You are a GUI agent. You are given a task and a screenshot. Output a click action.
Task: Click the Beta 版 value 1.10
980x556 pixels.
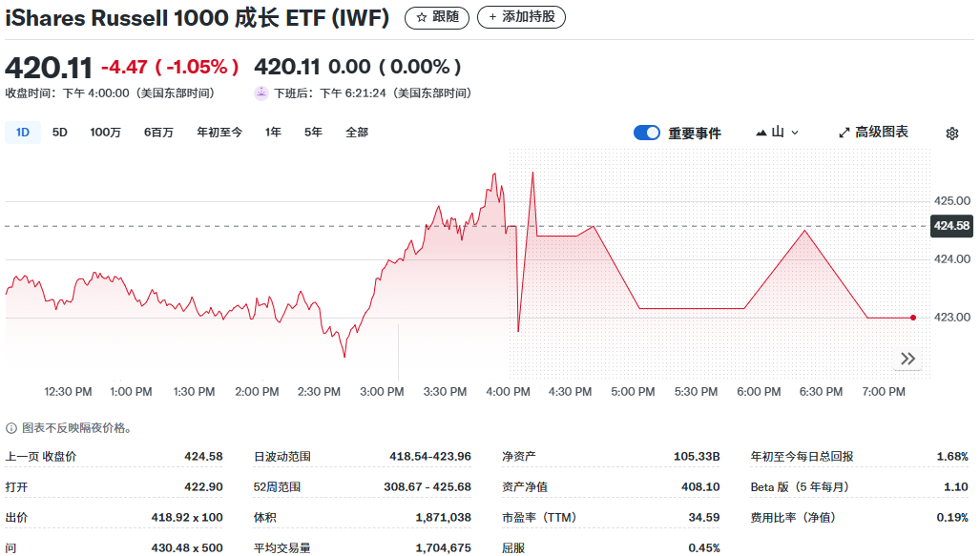pos(955,487)
